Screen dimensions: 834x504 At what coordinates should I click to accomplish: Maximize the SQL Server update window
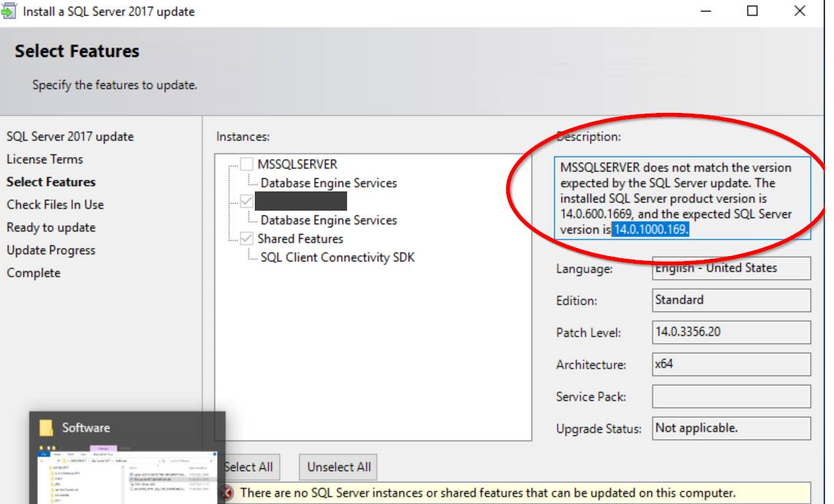[x=753, y=11]
